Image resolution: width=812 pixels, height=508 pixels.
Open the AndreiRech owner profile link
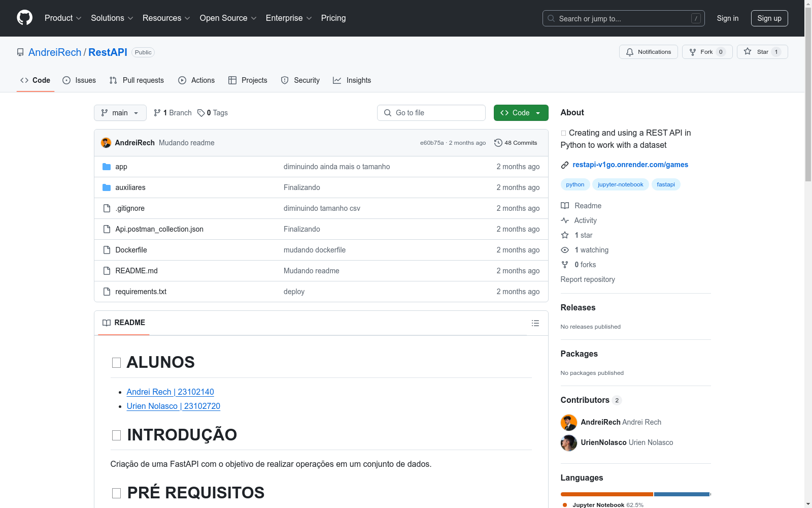coord(55,52)
